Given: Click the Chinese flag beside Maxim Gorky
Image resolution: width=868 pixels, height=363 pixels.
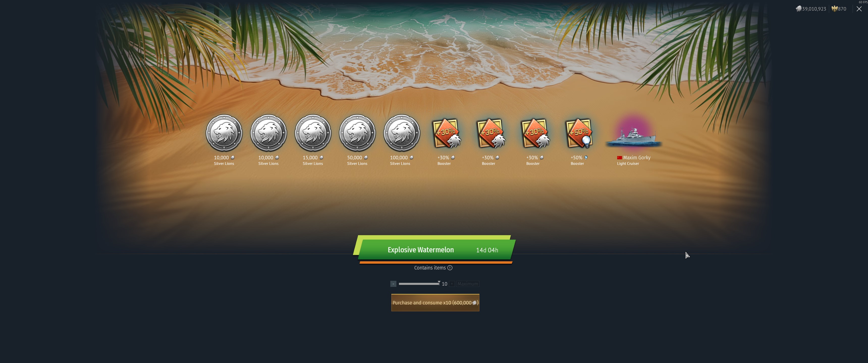Looking at the screenshot, I should point(619,158).
